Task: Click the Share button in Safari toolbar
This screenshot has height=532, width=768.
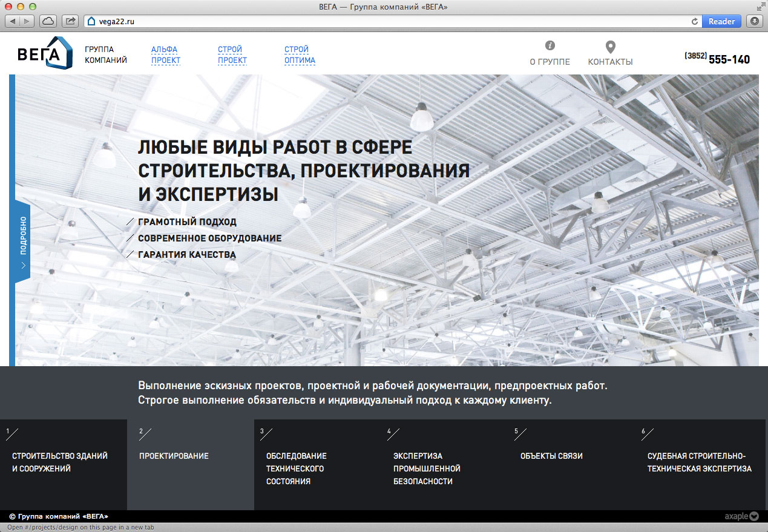Action: click(x=71, y=21)
